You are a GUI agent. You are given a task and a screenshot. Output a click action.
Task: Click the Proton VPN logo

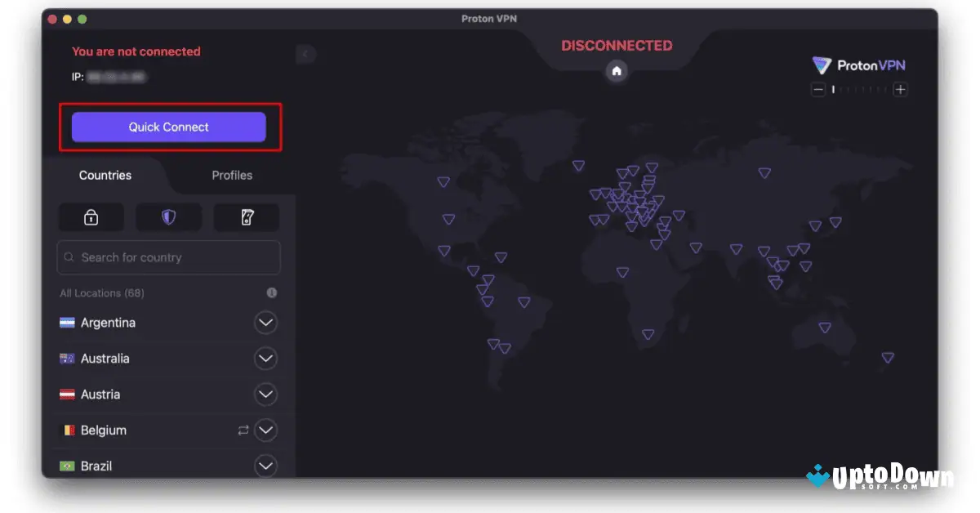(x=858, y=65)
